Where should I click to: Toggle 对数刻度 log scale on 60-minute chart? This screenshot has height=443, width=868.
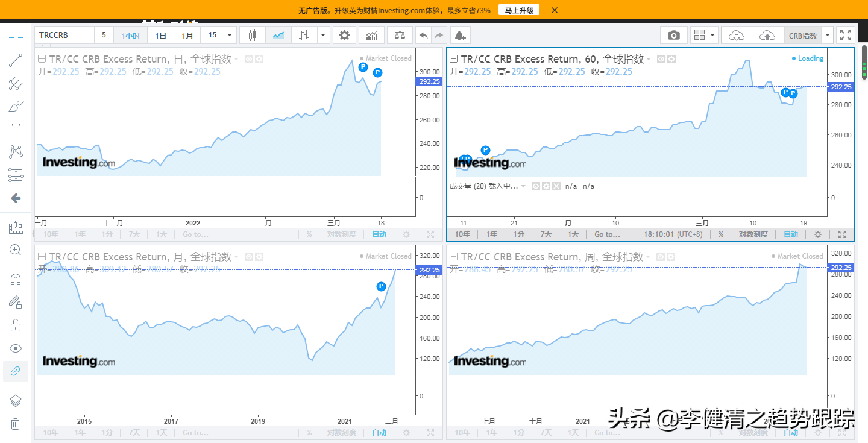point(753,234)
